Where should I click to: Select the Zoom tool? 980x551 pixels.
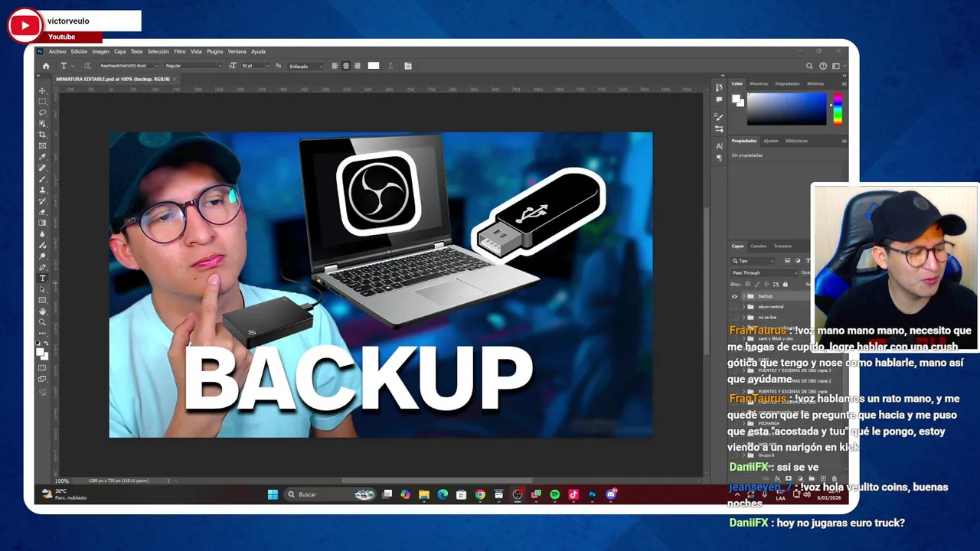[43, 322]
